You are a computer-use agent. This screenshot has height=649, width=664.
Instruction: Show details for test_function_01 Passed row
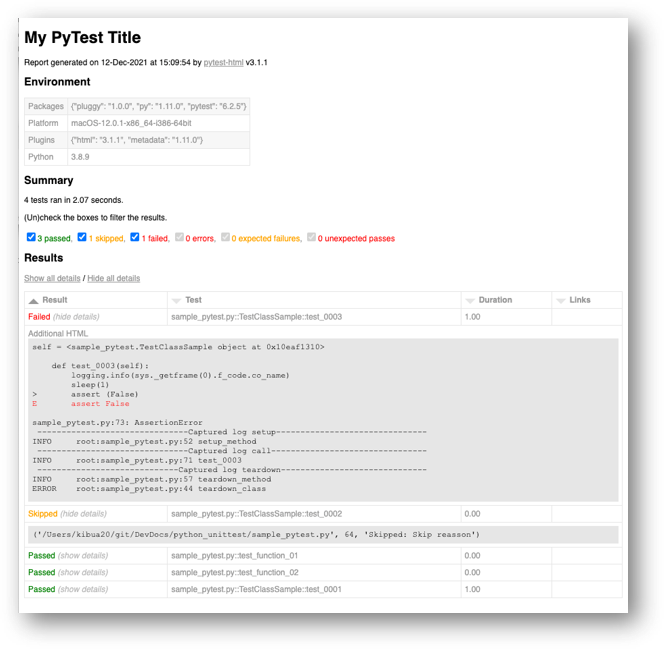coord(83,555)
